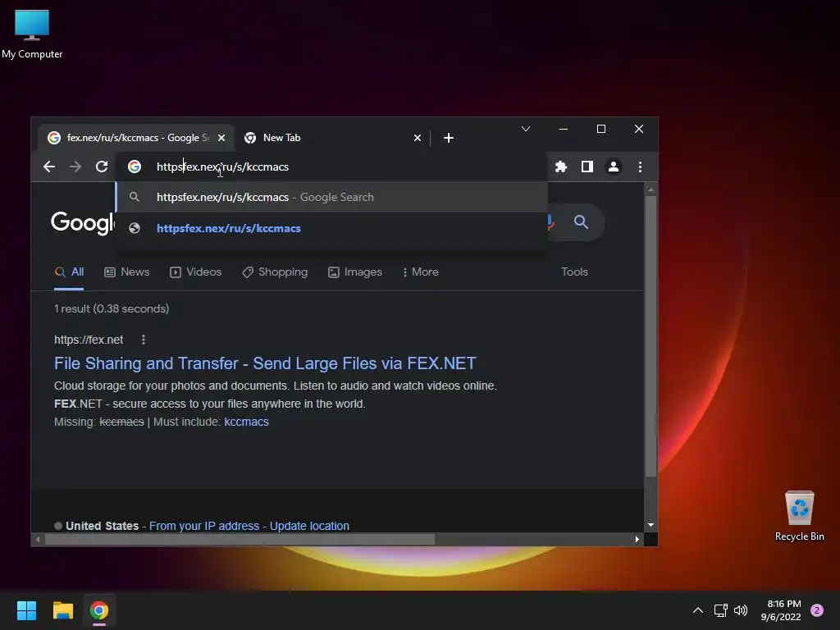Viewport: 840px width, 630px height.
Task: Select the My Computer desktop icon
Action: tap(32, 34)
